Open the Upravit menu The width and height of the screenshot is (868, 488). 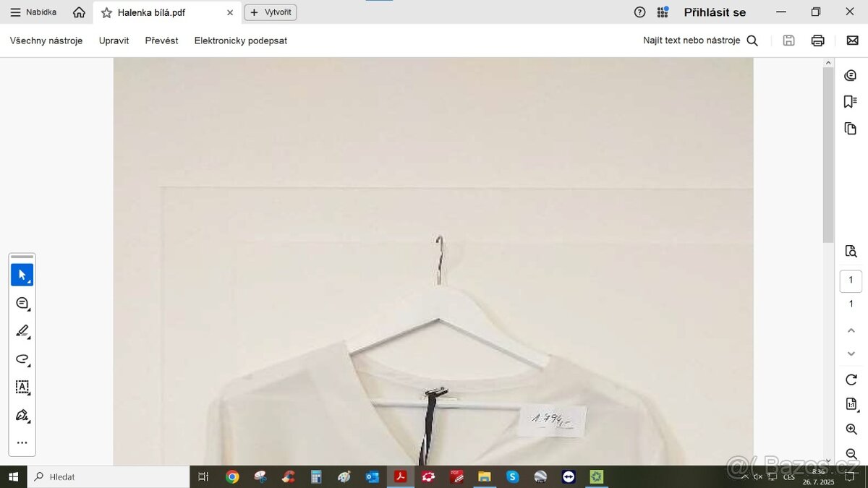[114, 40]
